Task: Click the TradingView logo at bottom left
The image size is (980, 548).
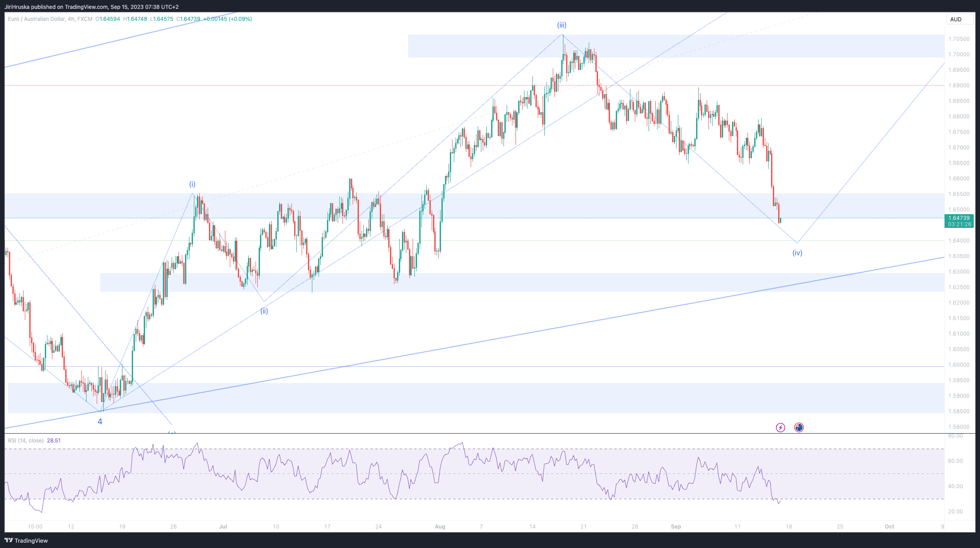Action: click(26, 540)
